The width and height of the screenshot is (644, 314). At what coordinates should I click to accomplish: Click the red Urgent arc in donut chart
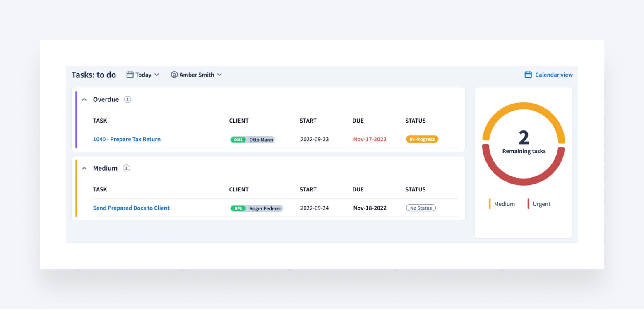[524, 181]
